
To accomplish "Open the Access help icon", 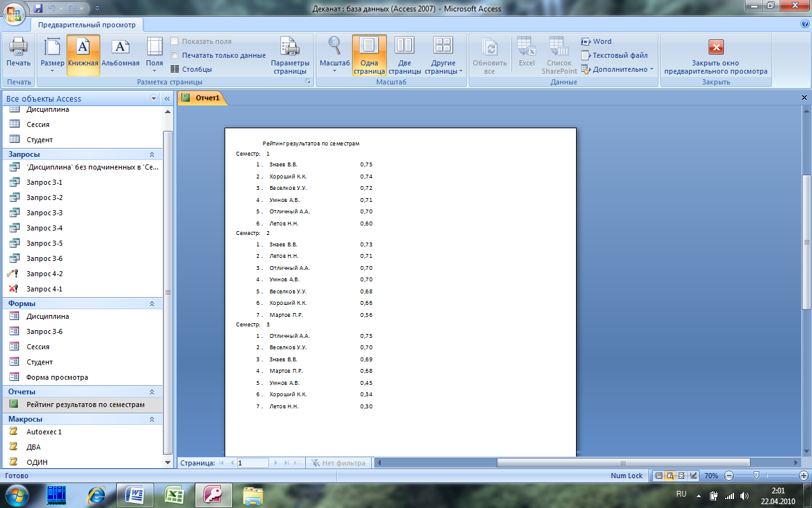I will (804, 24).
